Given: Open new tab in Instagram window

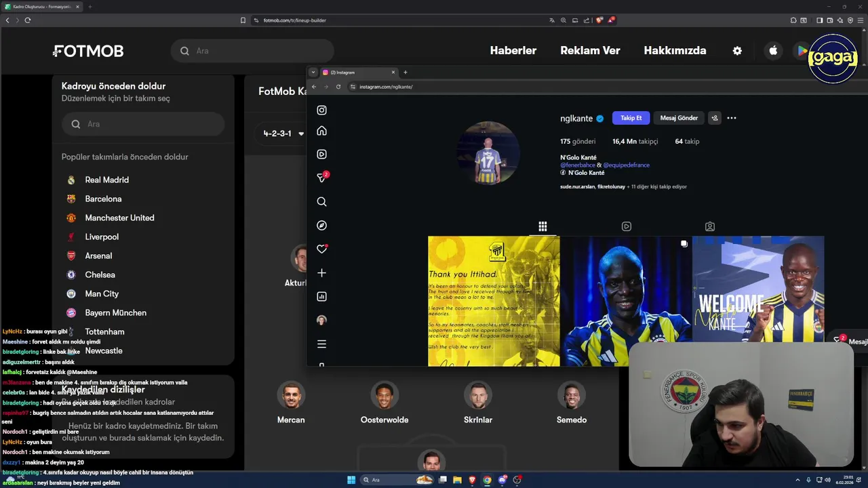Looking at the screenshot, I should (406, 73).
